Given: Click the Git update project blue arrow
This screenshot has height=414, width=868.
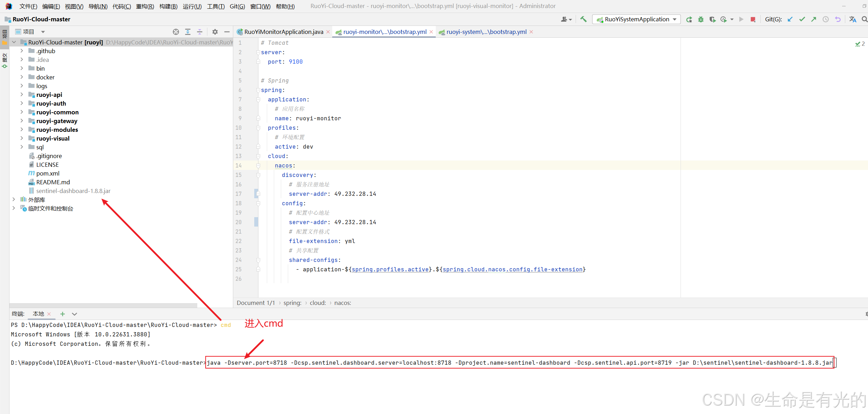Looking at the screenshot, I should pos(790,19).
